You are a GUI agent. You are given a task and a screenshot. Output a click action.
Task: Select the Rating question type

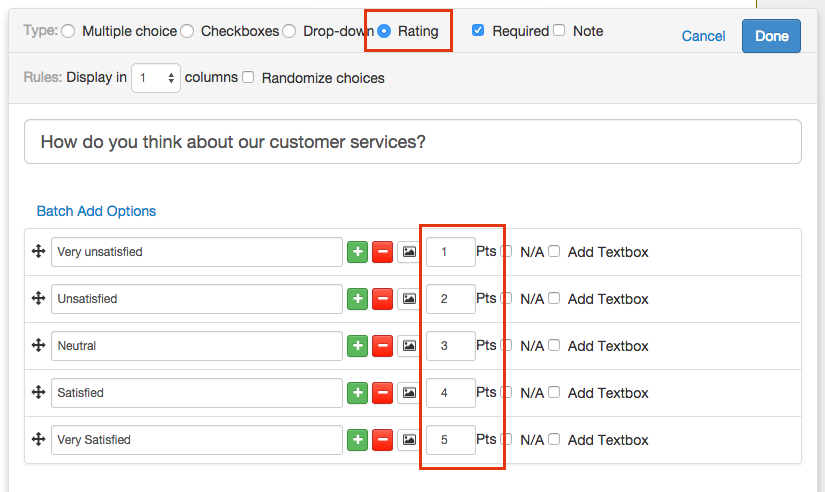384,31
